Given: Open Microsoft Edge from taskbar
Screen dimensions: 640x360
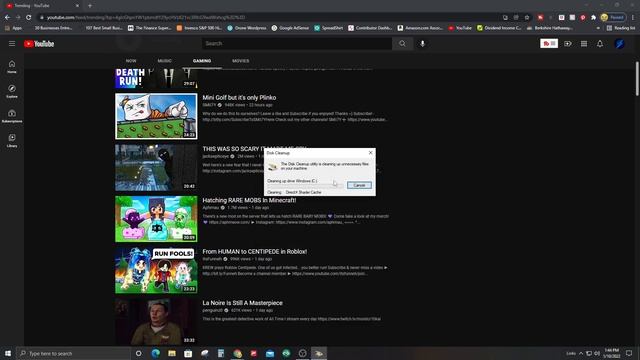Looking at the screenshot, I should [x=156, y=353].
